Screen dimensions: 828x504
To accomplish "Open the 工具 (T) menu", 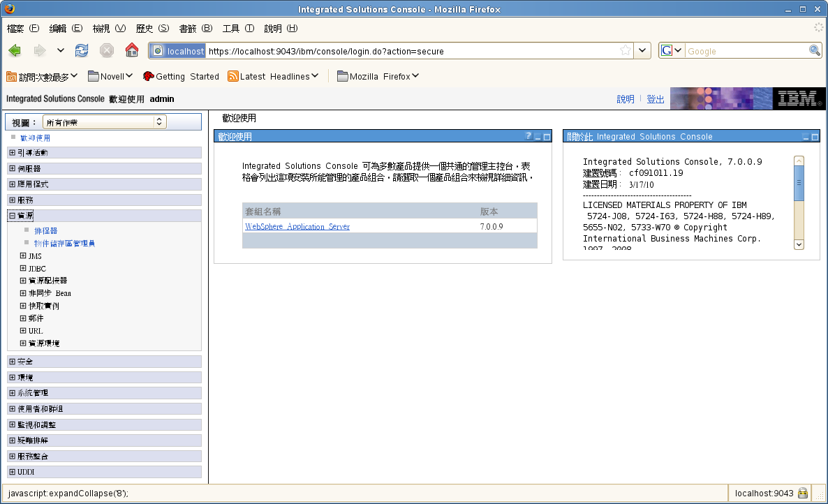I will [x=238, y=29].
